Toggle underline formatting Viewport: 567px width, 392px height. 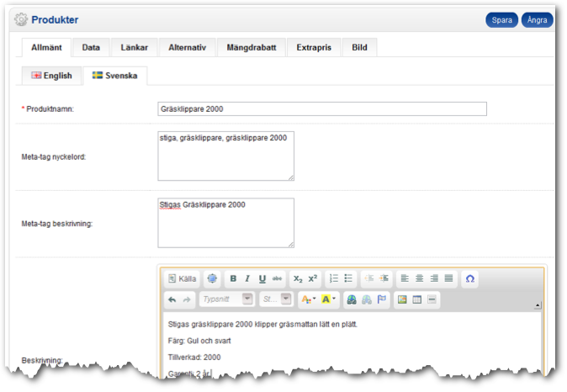point(262,278)
